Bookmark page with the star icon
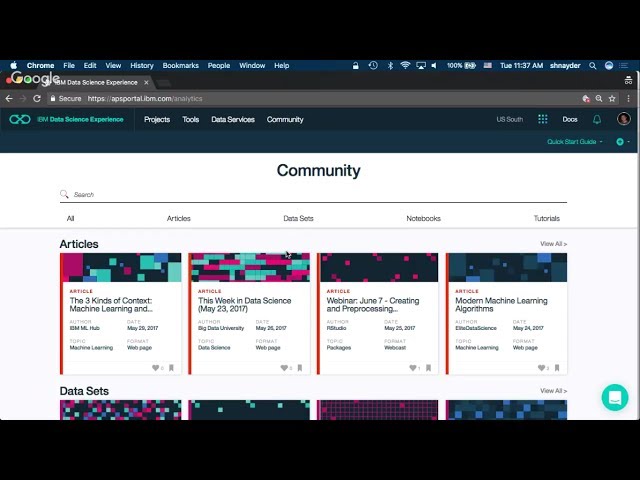Screen dimensions: 640x480 pyautogui.click(x=612, y=98)
